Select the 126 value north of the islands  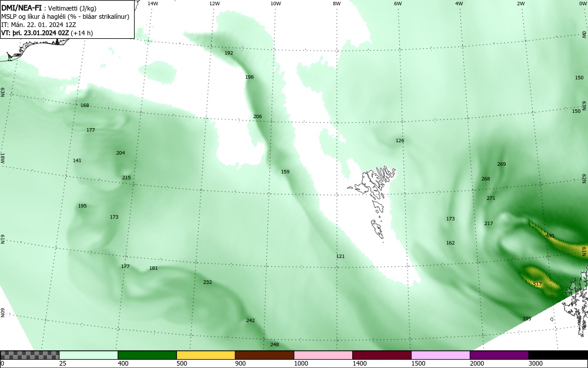point(400,140)
